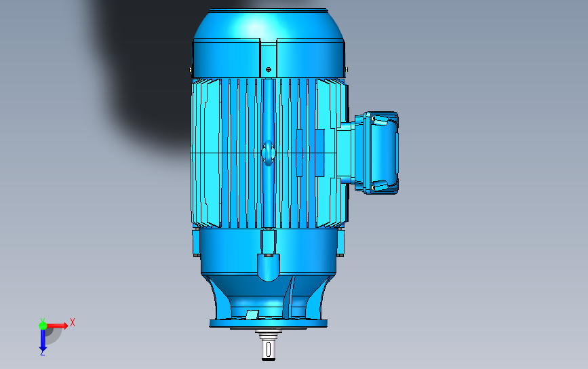Select the center screw on fan cover
This screenshot has height=369, width=588.
(x=269, y=69)
